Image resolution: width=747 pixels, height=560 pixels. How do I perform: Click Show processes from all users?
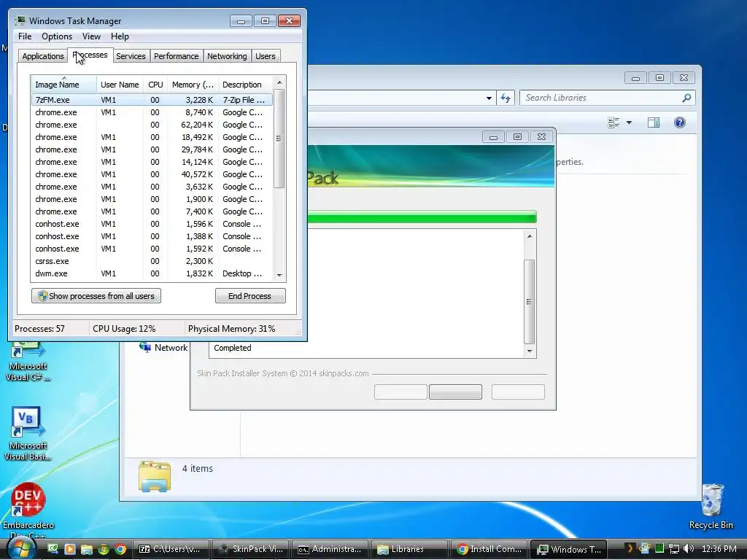pyautogui.click(x=96, y=296)
